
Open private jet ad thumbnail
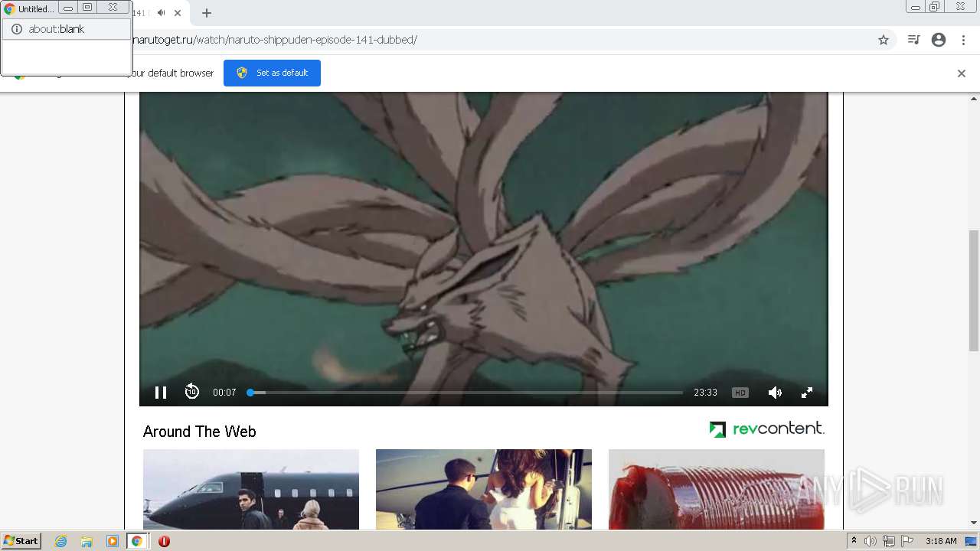(x=251, y=490)
